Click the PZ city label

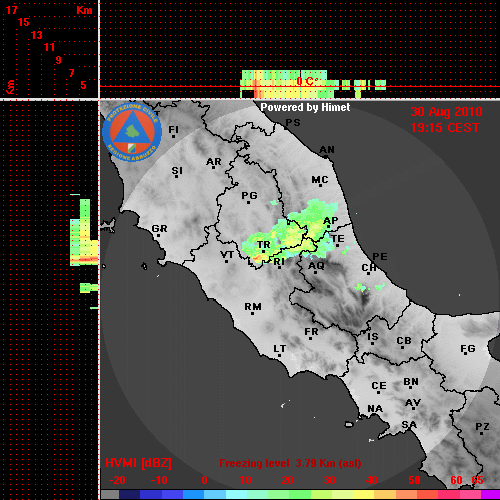pos(482,427)
